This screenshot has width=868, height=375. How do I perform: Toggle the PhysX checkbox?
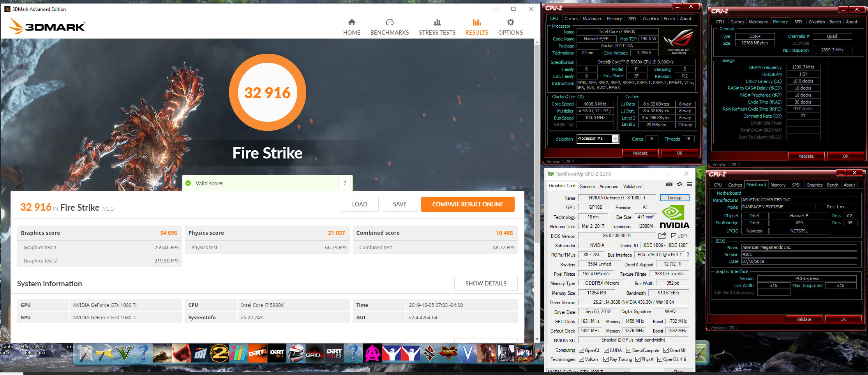click(638, 359)
